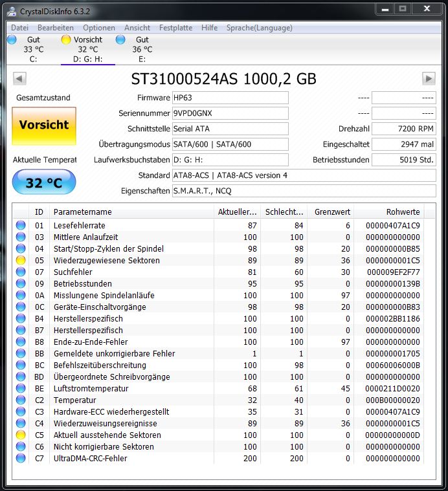Select the Start/Stopp-Zyklen der Spindel row text
This screenshot has width=448, height=491.
tap(109, 248)
